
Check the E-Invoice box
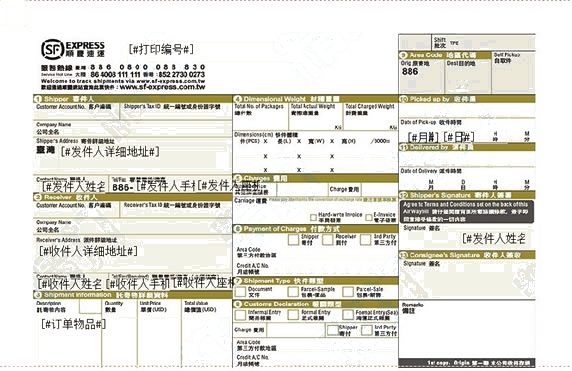tap(369, 218)
